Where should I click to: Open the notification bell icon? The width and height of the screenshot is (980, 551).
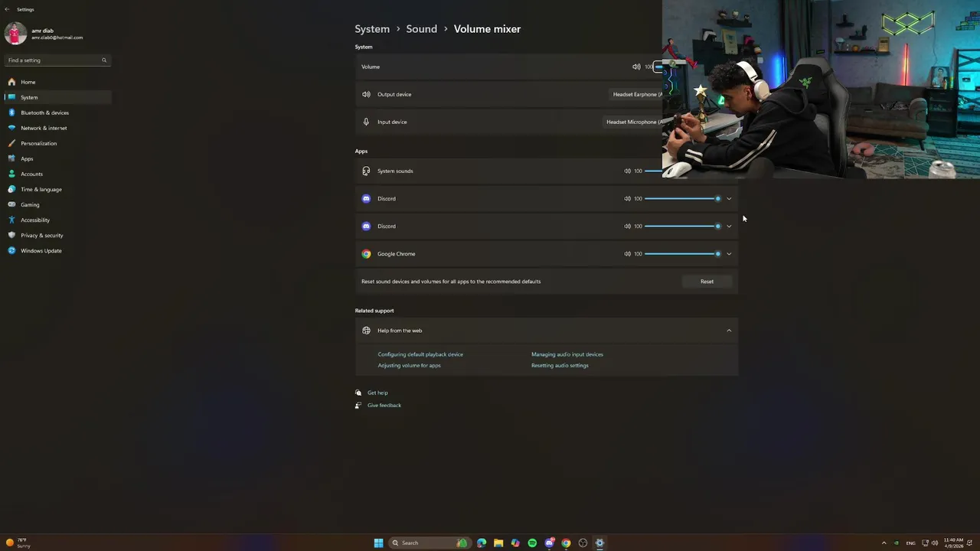coord(970,543)
